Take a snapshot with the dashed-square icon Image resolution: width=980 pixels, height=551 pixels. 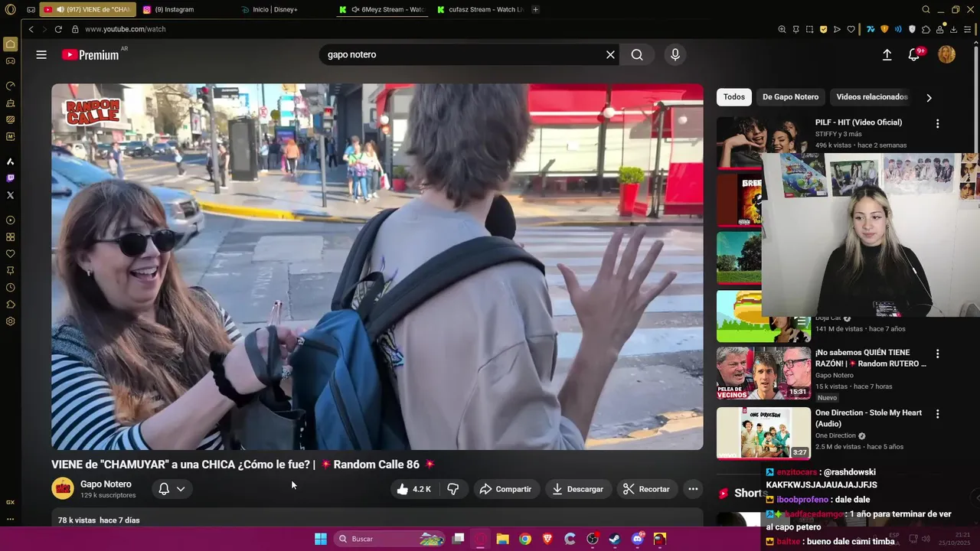(809, 29)
